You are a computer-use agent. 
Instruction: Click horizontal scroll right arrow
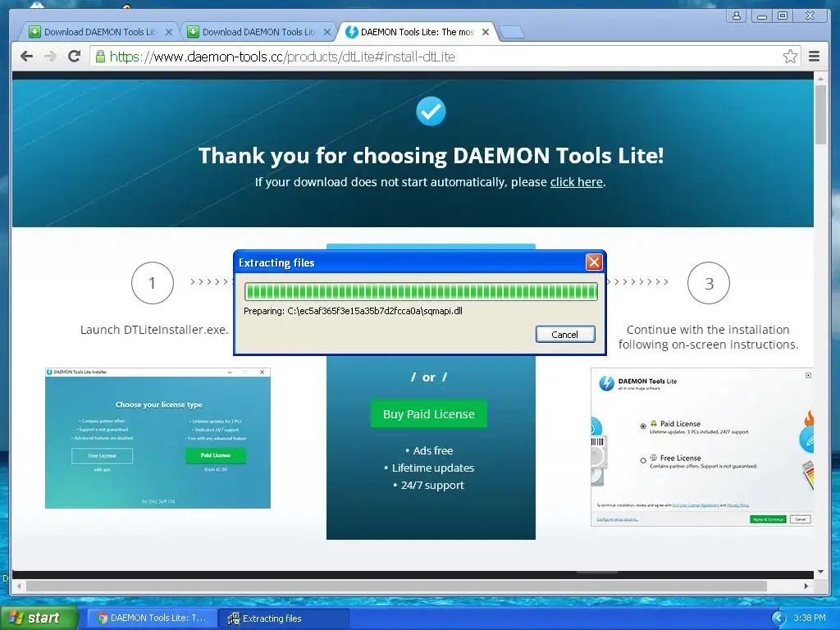point(806,586)
